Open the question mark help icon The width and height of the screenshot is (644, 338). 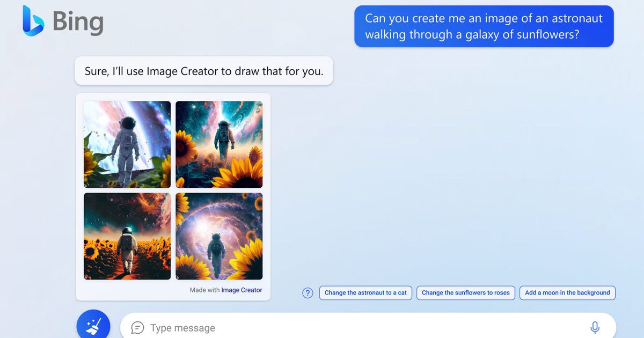[x=307, y=293]
